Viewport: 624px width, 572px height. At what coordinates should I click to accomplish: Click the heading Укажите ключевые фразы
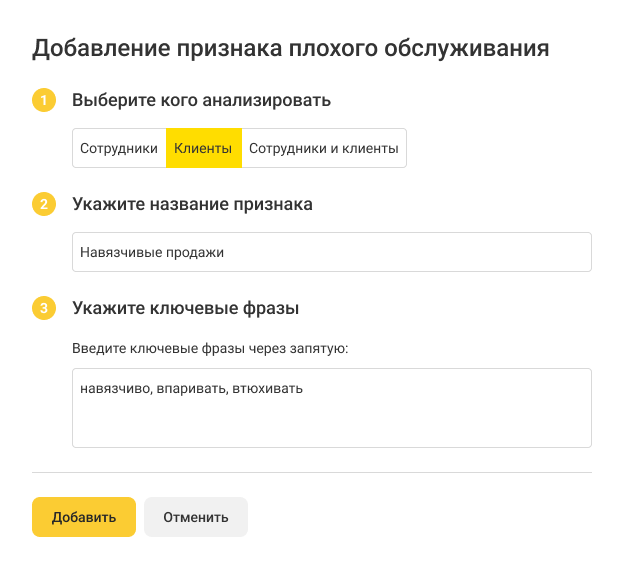click(x=186, y=309)
